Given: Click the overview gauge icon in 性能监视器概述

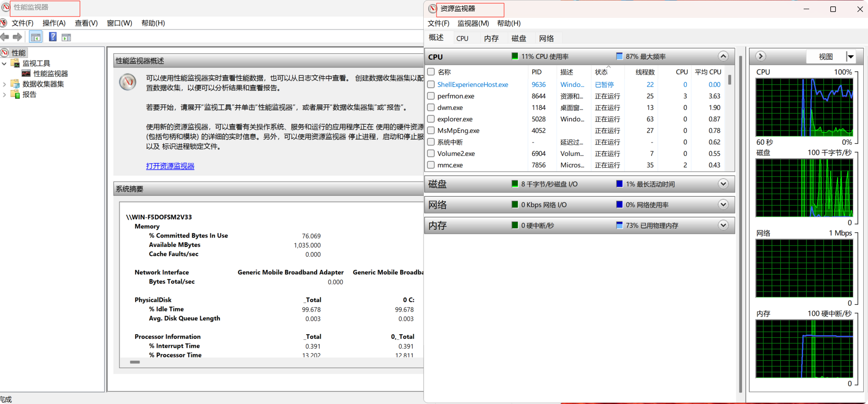Looking at the screenshot, I should click(128, 82).
